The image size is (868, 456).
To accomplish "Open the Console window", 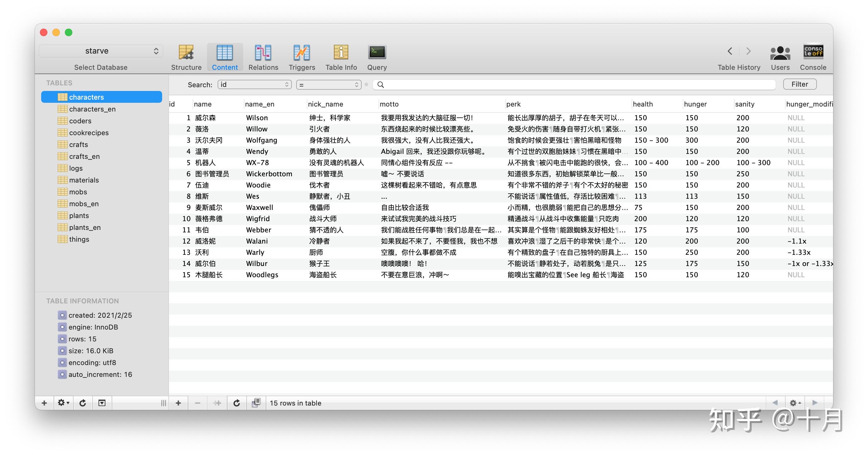I will coord(813,58).
